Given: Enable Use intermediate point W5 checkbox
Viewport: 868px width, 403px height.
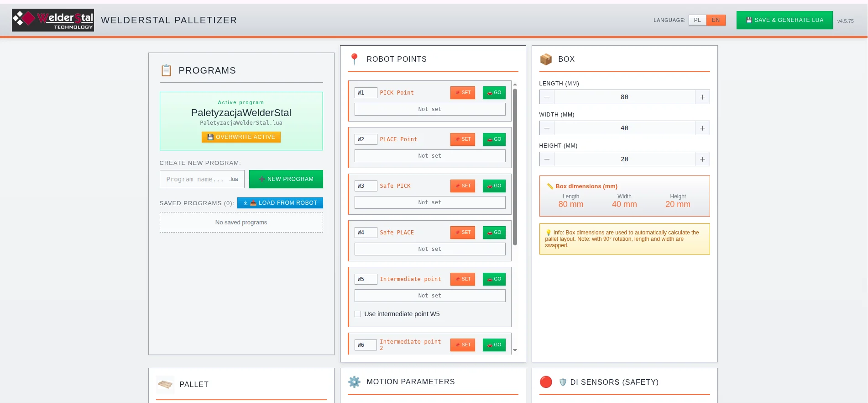Looking at the screenshot, I should [x=358, y=314].
